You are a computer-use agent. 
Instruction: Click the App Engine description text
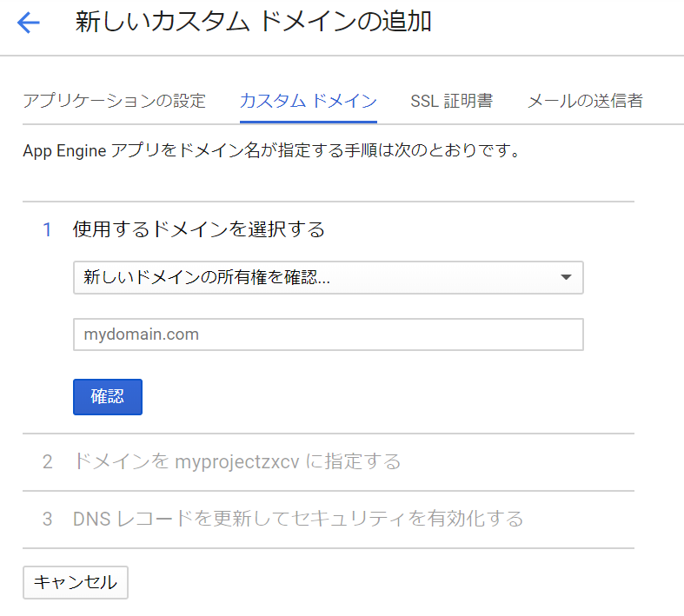tap(271, 152)
